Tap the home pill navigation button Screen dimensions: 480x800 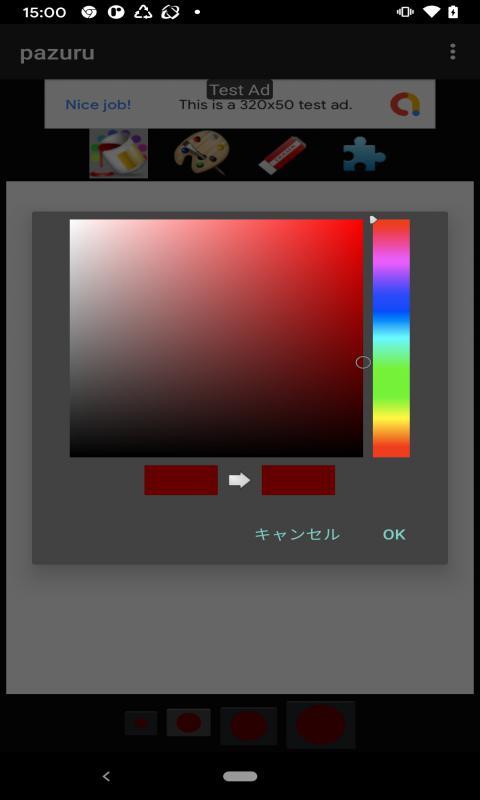240,777
